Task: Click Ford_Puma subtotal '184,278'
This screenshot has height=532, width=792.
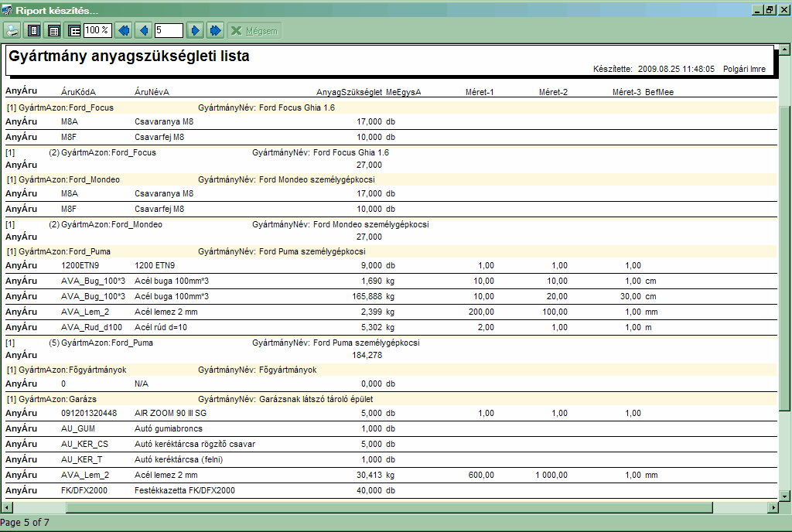Action: pos(367,356)
